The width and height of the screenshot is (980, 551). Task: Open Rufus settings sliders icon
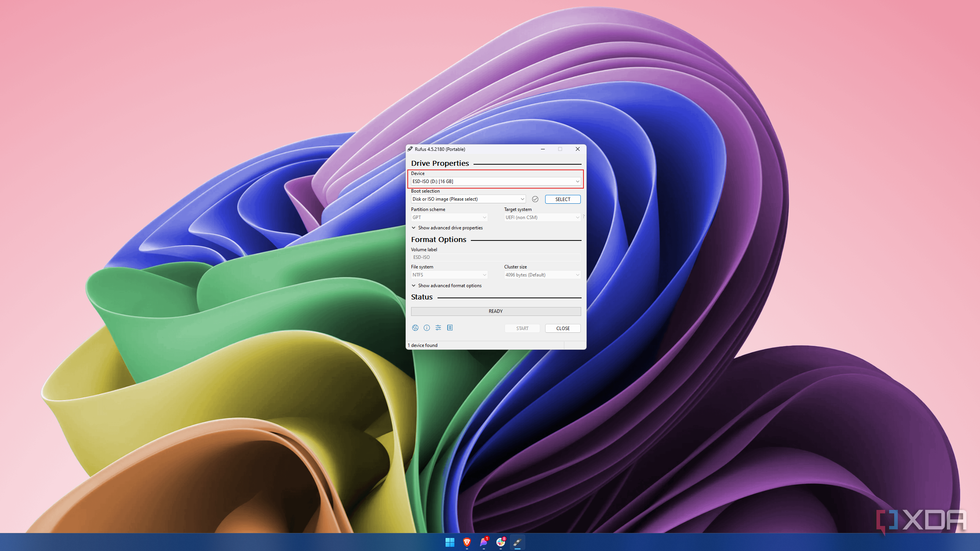point(438,328)
